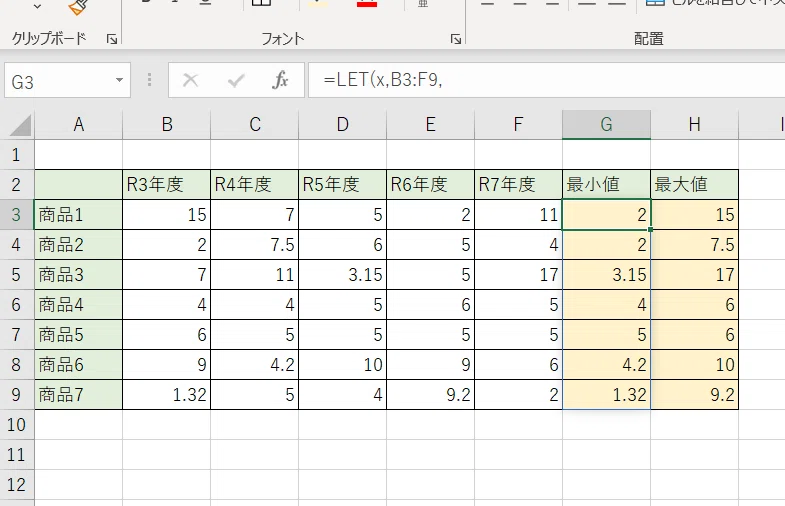Select row 2 header
Viewport: 785px width, 506px height.
click(17, 185)
